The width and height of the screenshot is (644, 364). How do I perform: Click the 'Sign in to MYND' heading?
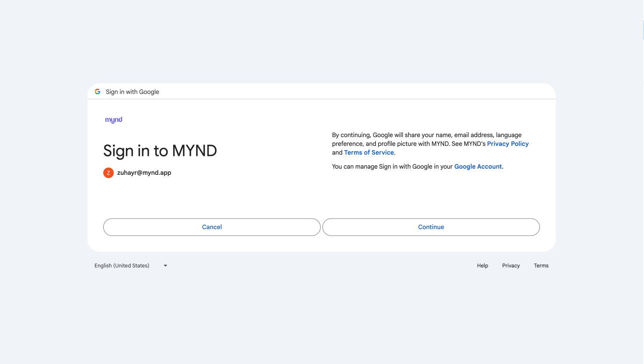click(160, 151)
